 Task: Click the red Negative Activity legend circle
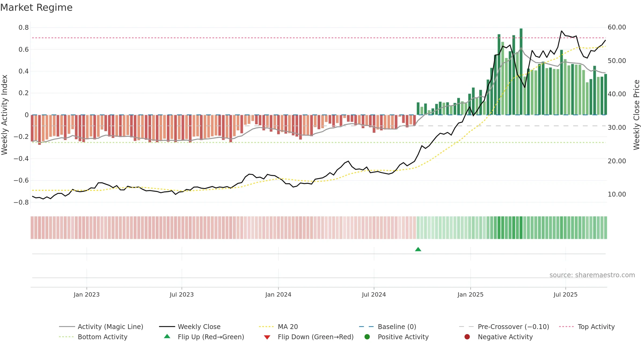pyautogui.click(x=467, y=337)
